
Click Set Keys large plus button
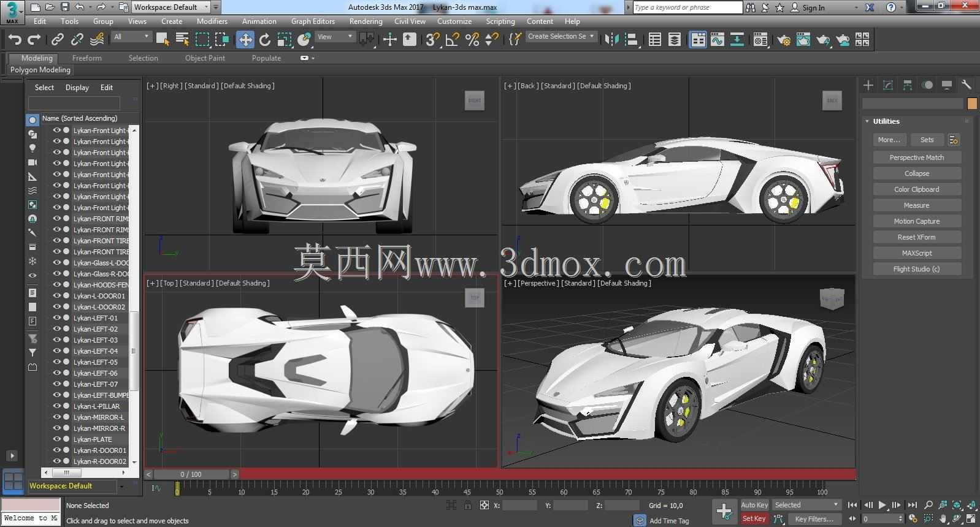724,512
